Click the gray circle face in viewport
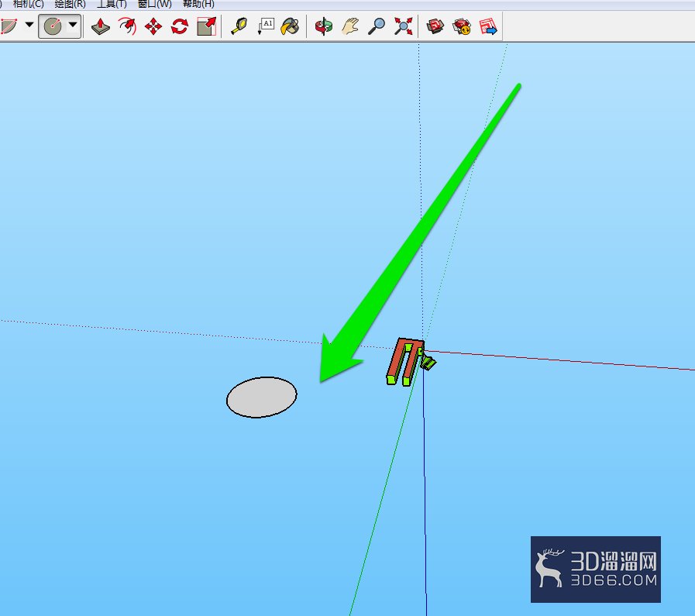 coord(262,397)
